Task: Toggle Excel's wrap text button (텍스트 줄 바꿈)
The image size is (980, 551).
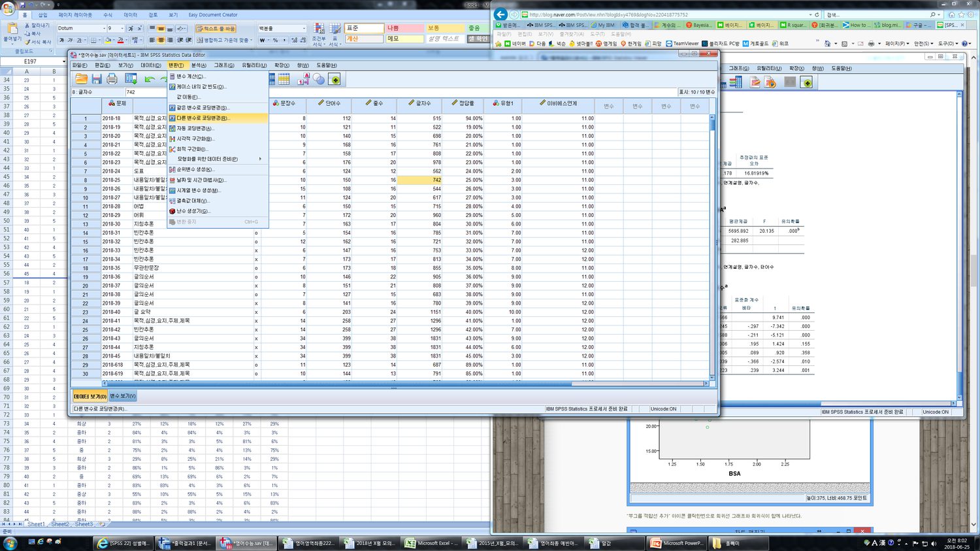Action: (215, 29)
